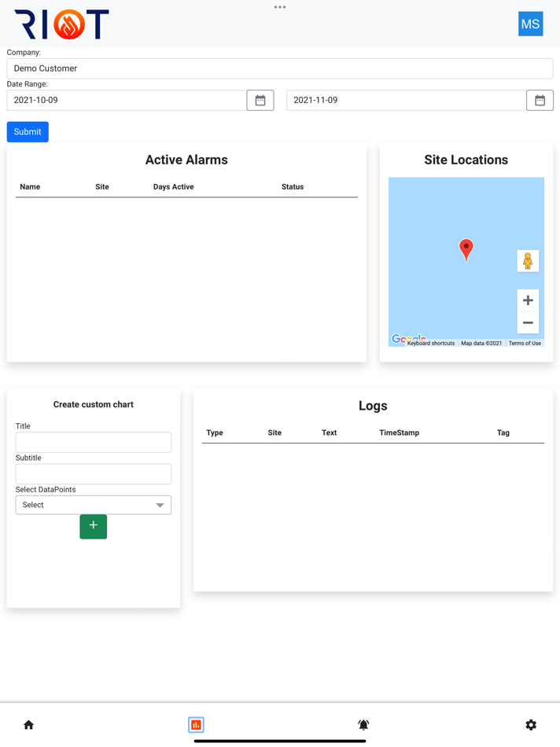Click the end date field 2021-11-09
The image size is (560, 747).
(x=407, y=100)
